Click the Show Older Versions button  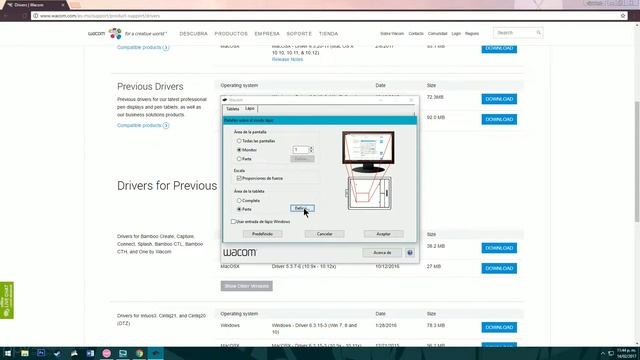click(x=247, y=286)
